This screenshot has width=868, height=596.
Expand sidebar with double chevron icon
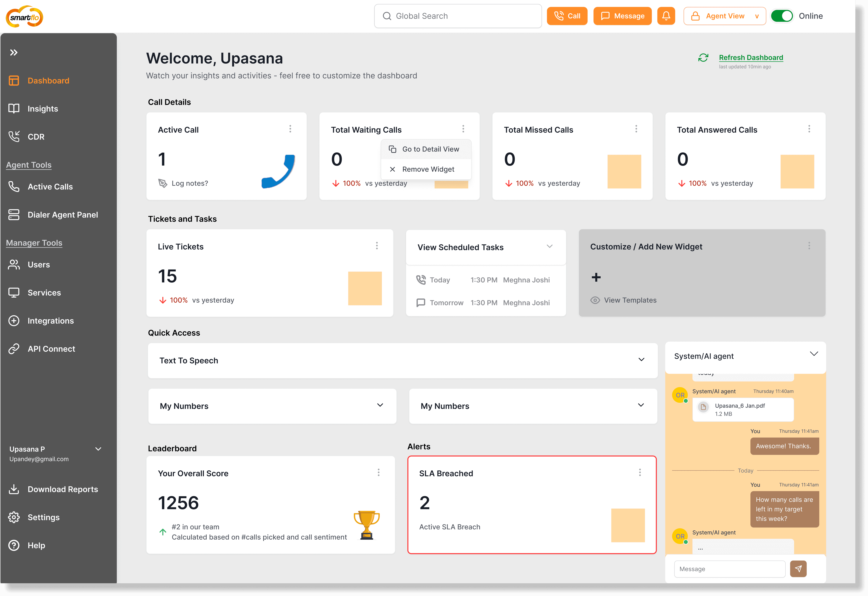coord(14,53)
